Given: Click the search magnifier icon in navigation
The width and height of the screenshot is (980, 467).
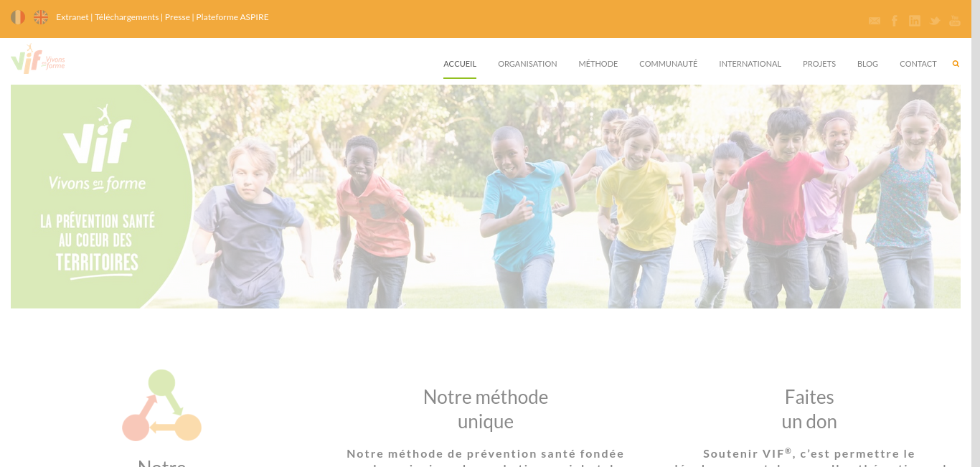Looking at the screenshot, I should click(956, 64).
